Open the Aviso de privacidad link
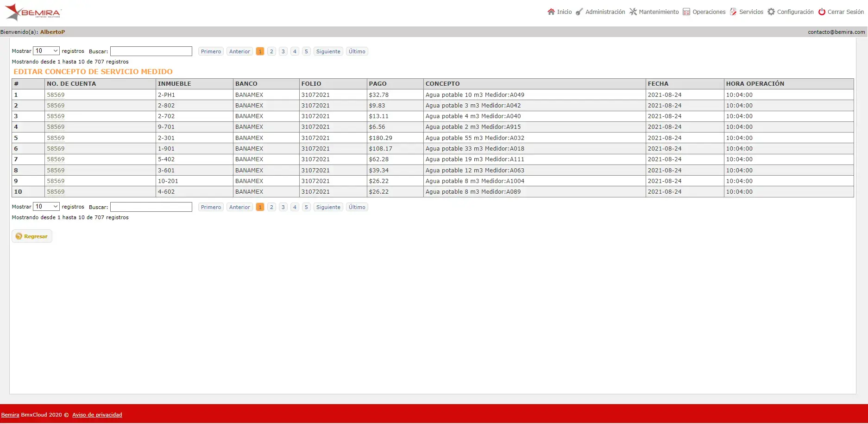Viewport: 868px width, 424px height. click(x=97, y=415)
